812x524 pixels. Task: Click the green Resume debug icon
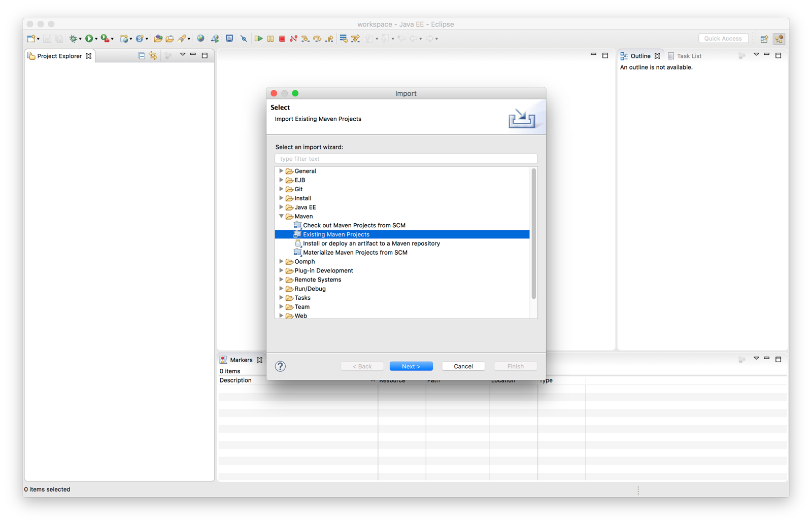coord(258,39)
